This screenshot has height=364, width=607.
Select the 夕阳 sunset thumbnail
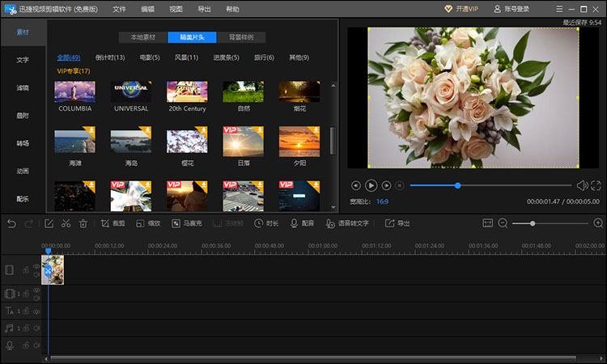click(299, 142)
